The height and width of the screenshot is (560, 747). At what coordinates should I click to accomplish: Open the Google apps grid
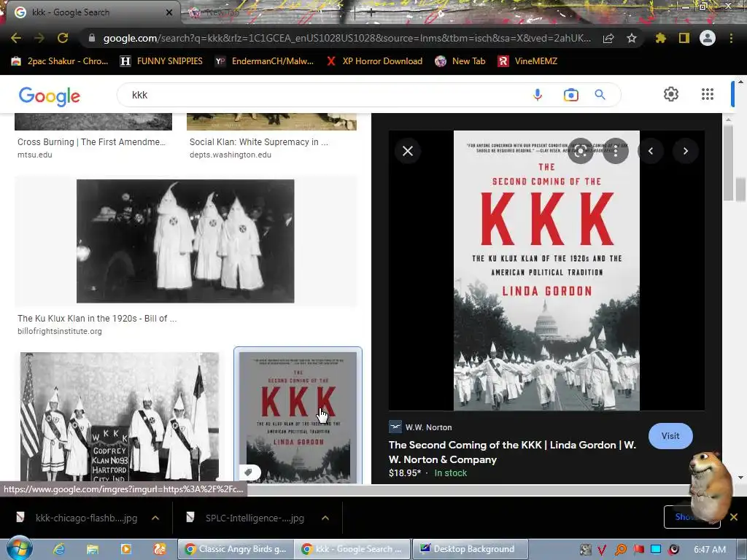tap(708, 94)
